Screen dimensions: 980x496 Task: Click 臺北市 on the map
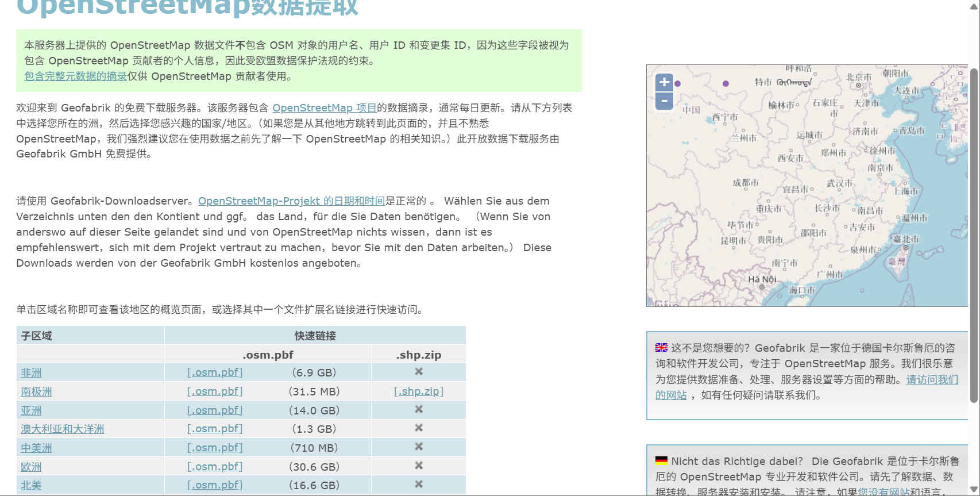pos(906,239)
